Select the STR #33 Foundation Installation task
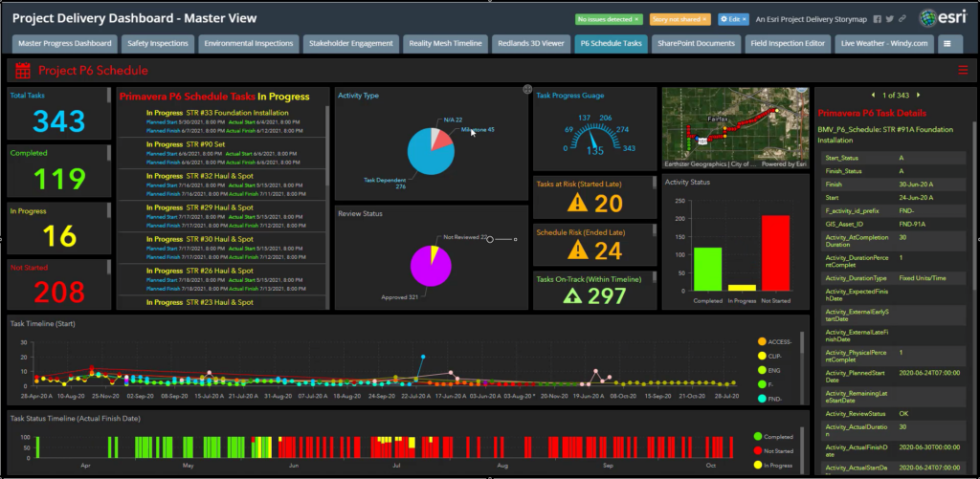This screenshot has width=980, height=479. (x=221, y=121)
